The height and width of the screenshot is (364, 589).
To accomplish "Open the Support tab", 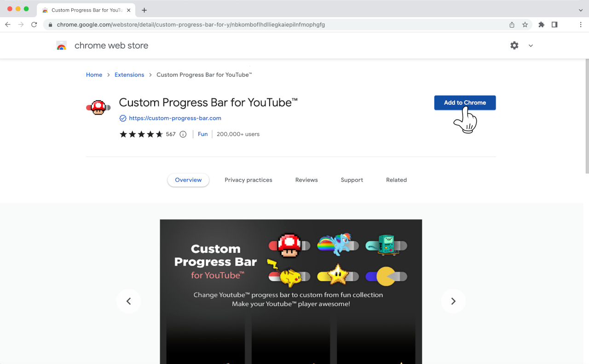I will click(352, 180).
